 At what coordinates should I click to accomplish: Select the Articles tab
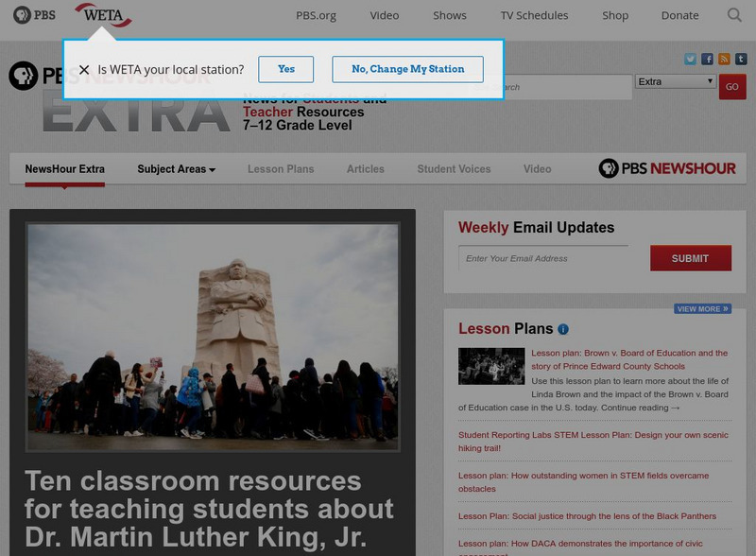pos(366,169)
